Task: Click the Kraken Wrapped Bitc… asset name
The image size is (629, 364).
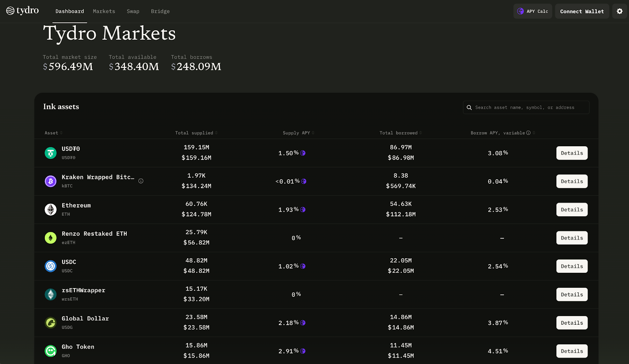Action: click(98, 177)
